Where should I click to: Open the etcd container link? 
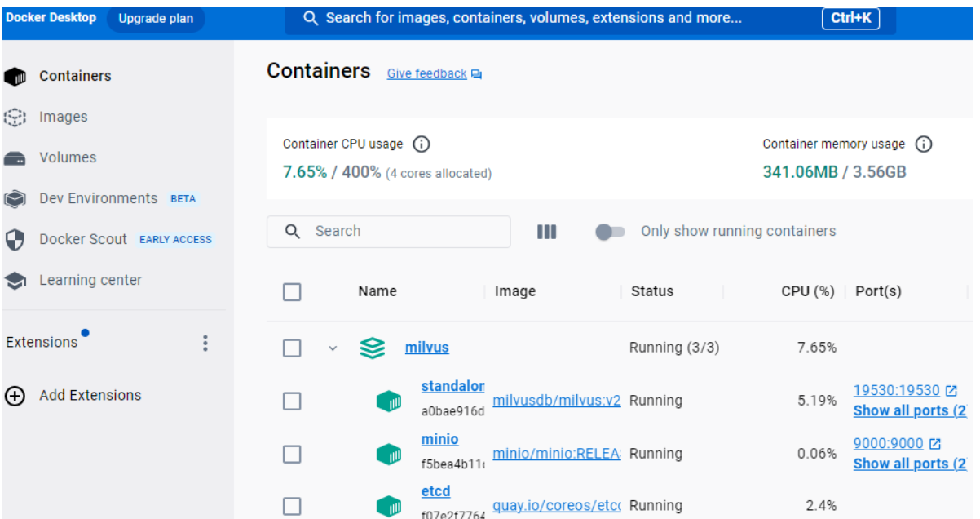pyautogui.click(x=435, y=491)
